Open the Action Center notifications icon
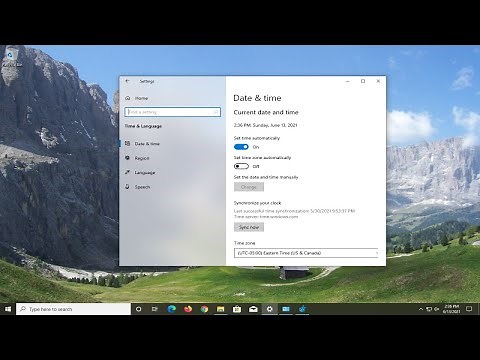The width and height of the screenshot is (480, 360). (x=469, y=309)
